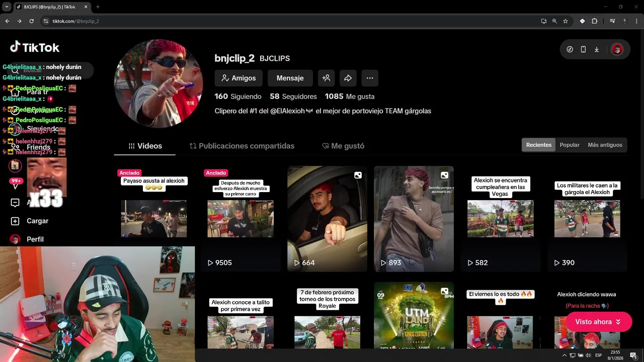This screenshot has height=362, width=644.
Task: Click the 99+ inbox badge in sidebar
Action: click(16, 181)
